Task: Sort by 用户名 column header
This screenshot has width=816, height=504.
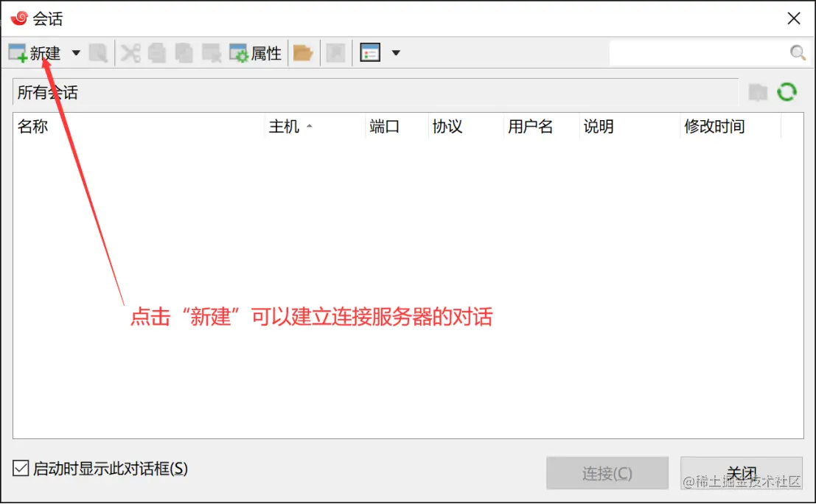Action: [541, 127]
